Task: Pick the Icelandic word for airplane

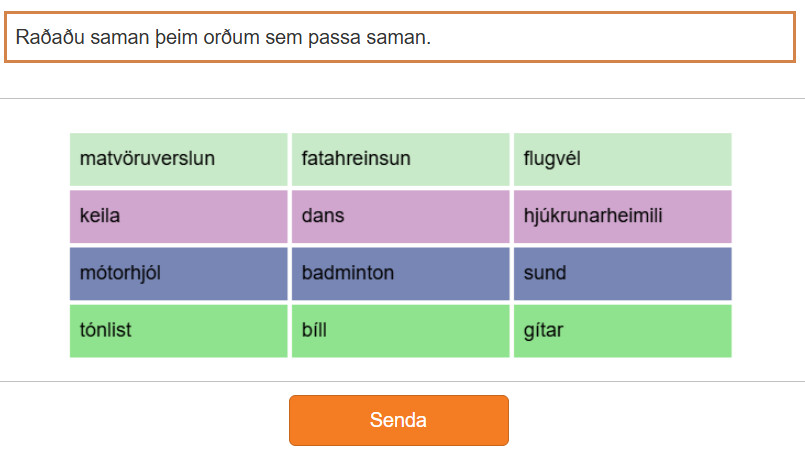Action: [622, 159]
